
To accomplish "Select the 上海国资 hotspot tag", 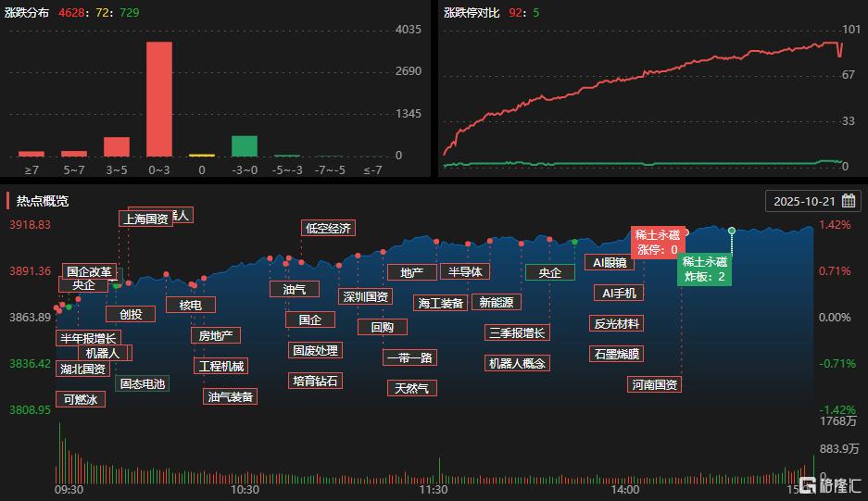I will (x=145, y=219).
